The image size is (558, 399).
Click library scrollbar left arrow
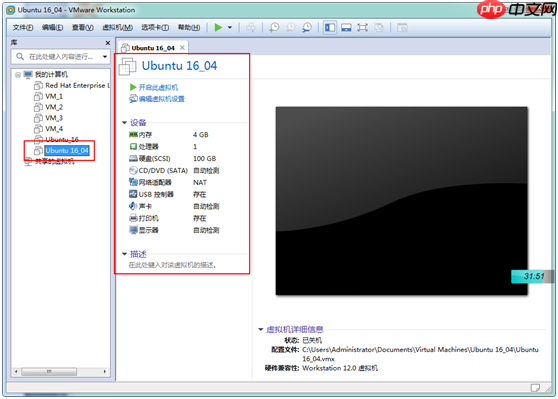[16, 372]
